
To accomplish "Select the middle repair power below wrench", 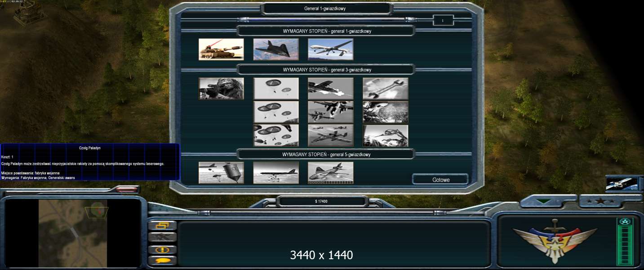I will pyautogui.click(x=386, y=112).
